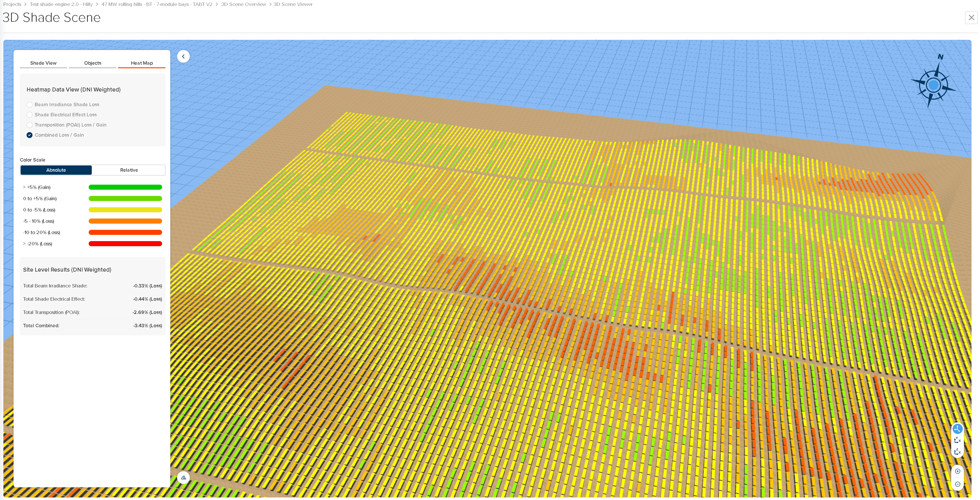Select Shade Electrical Effect Loss option
Screen dimensions: 980x500
[62, 115]
